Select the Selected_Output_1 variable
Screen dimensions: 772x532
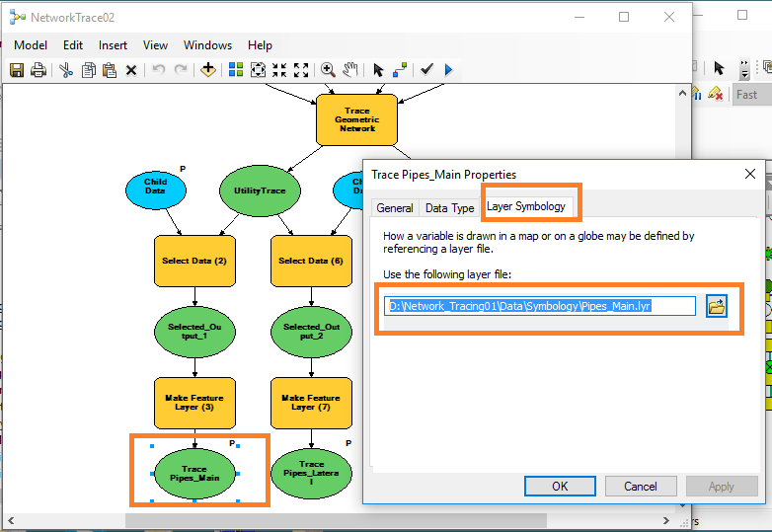pos(194,332)
